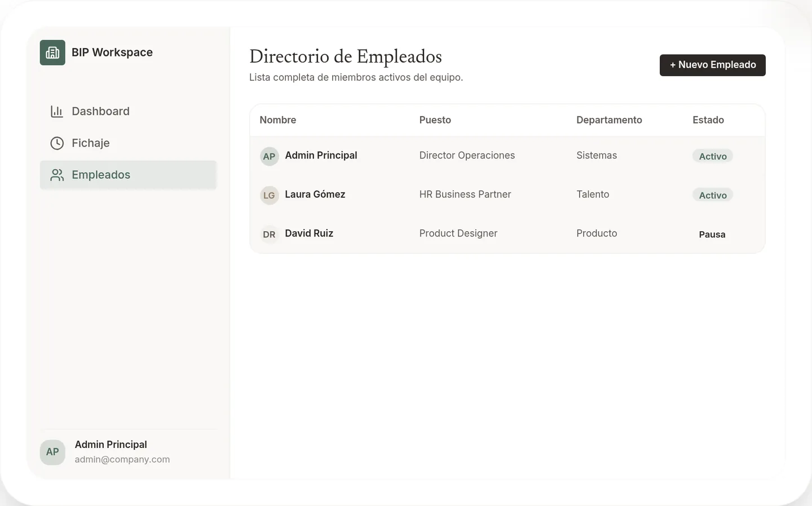Click the admin@company.com email
Viewport: 812px width, 506px height.
pos(122,459)
